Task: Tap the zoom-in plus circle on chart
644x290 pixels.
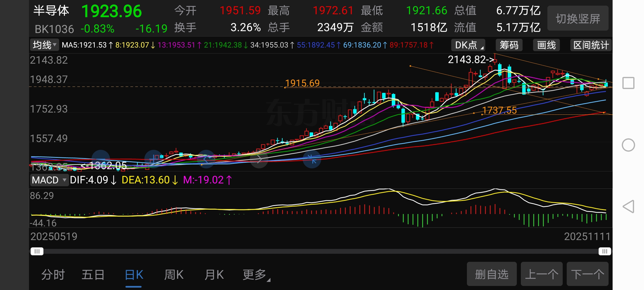Action: tap(153, 159)
